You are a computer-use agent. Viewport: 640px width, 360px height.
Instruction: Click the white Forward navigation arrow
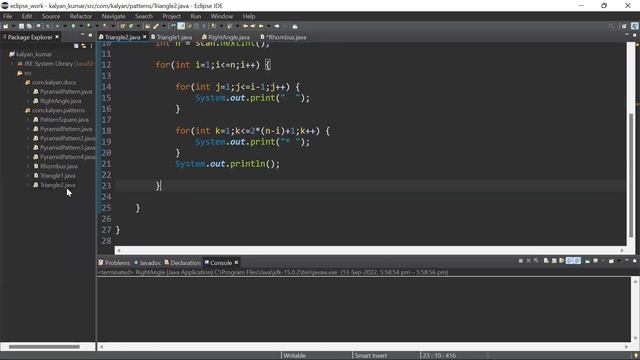point(277,26)
